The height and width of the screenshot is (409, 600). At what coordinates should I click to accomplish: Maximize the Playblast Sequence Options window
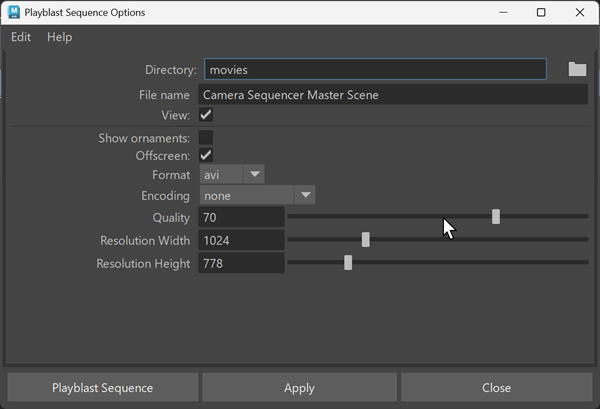[x=541, y=13]
